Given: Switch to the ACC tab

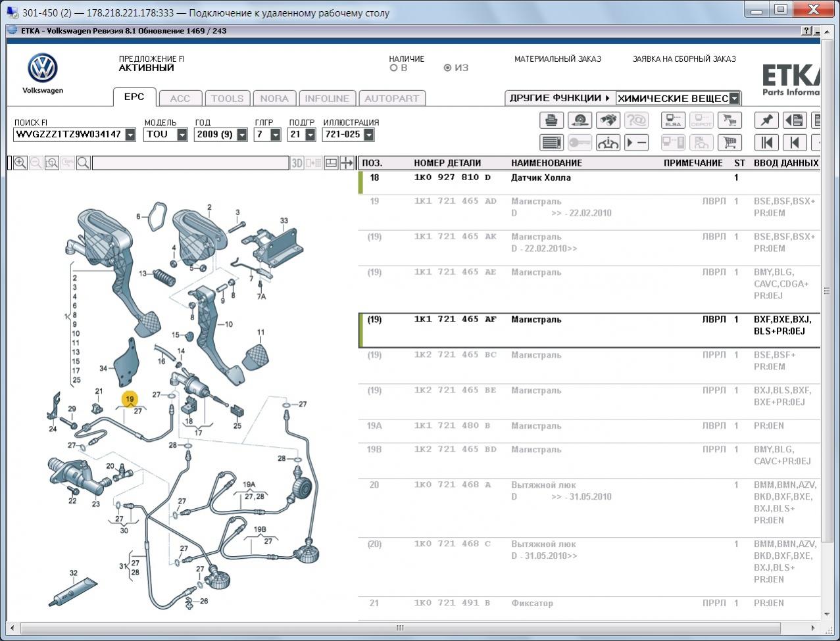Looking at the screenshot, I should [x=180, y=99].
